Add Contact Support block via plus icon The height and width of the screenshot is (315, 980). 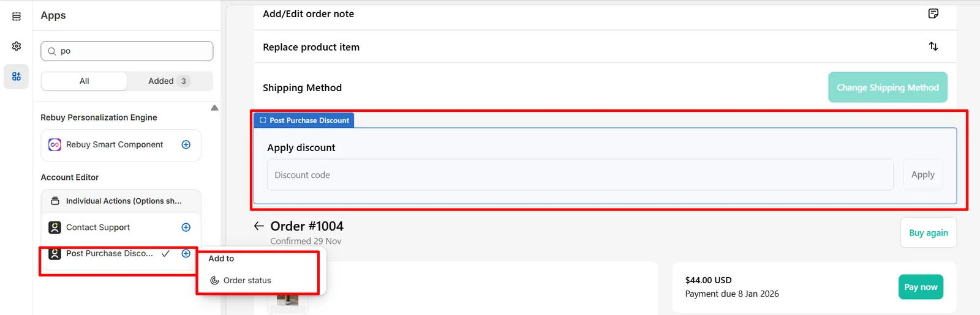[186, 227]
